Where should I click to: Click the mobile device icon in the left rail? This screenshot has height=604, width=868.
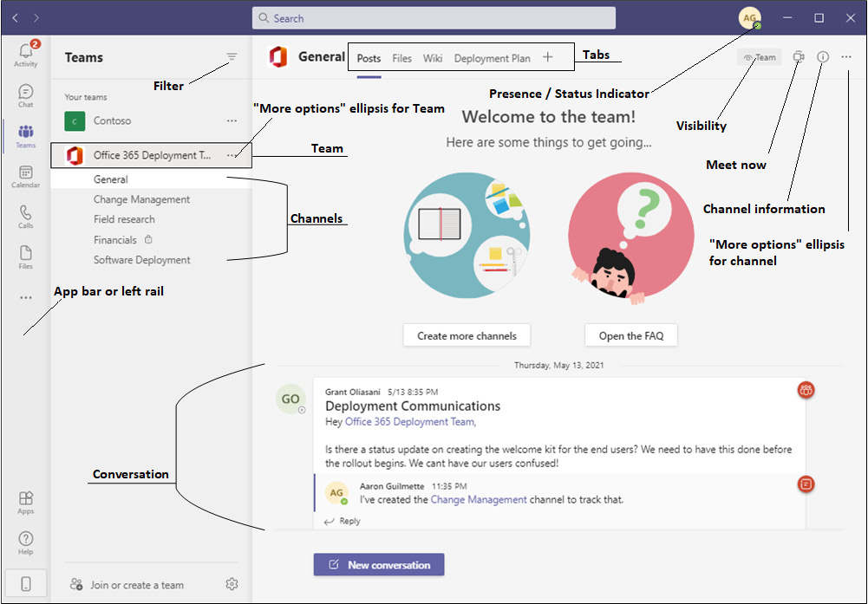25,583
